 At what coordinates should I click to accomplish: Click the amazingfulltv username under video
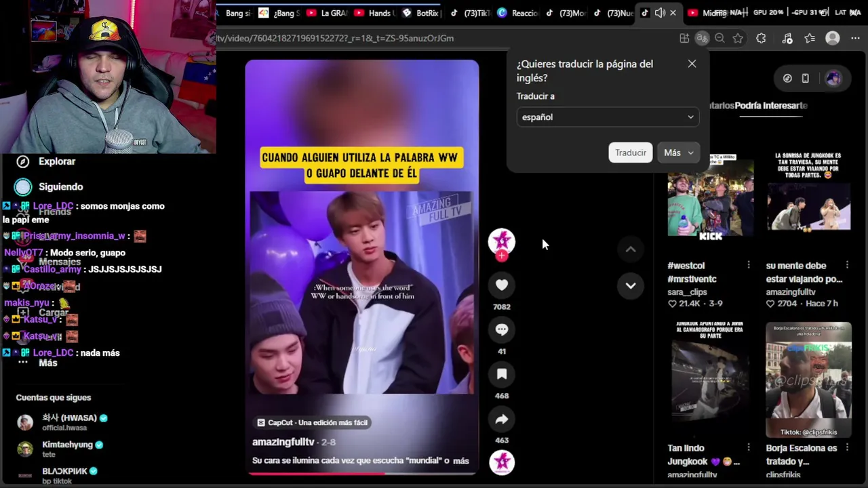[x=283, y=442]
